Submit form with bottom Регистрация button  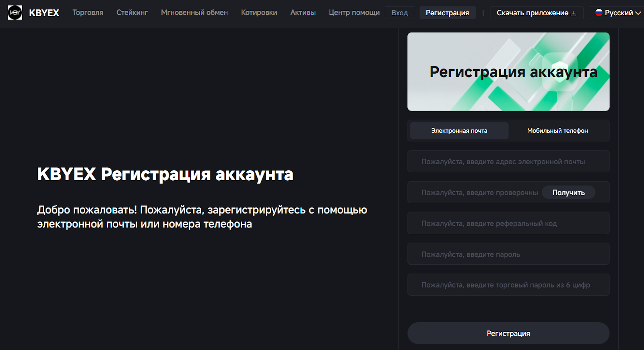point(508,333)
